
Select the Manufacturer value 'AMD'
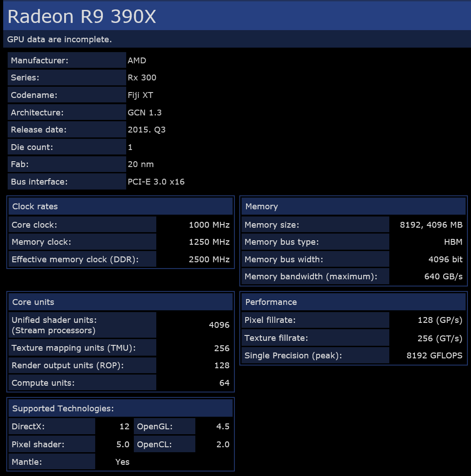[137, 61]
